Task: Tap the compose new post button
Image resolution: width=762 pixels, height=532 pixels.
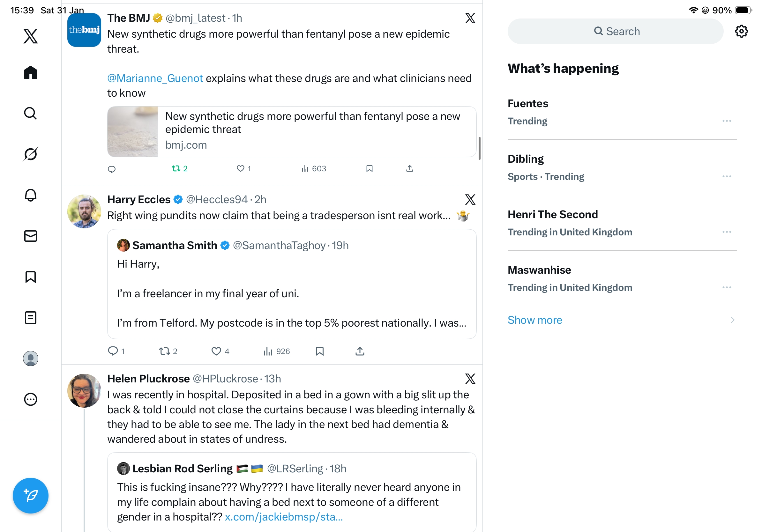Action: point(31,496)
